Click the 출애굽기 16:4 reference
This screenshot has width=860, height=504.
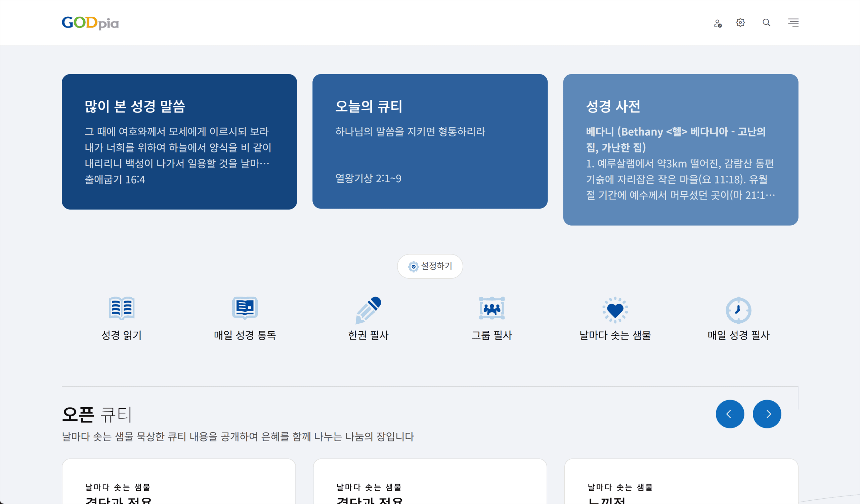pos(115,179)
